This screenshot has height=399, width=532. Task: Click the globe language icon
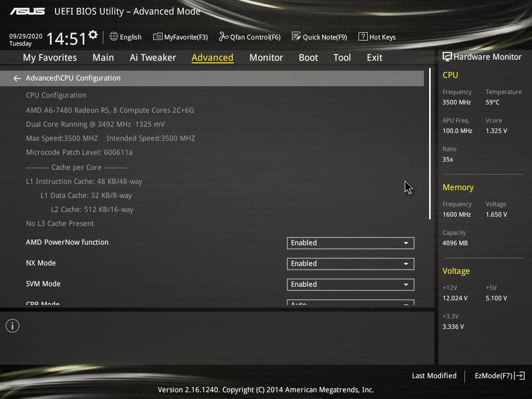tap(114, 36)
